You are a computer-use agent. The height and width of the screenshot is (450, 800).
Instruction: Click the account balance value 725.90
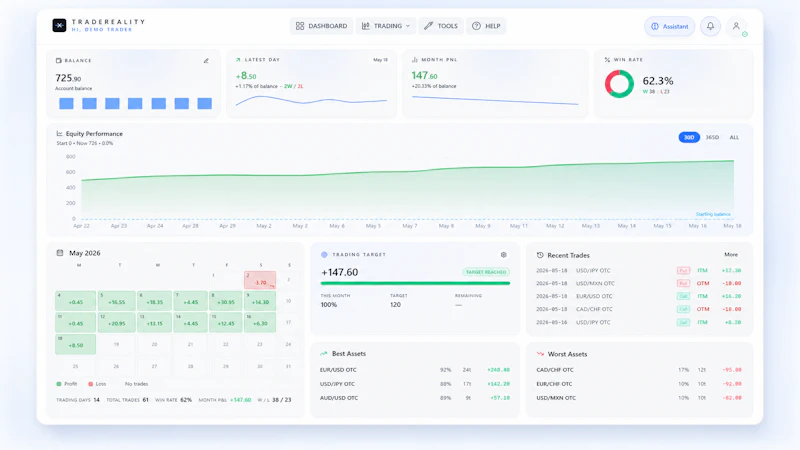tap(68, 78)
